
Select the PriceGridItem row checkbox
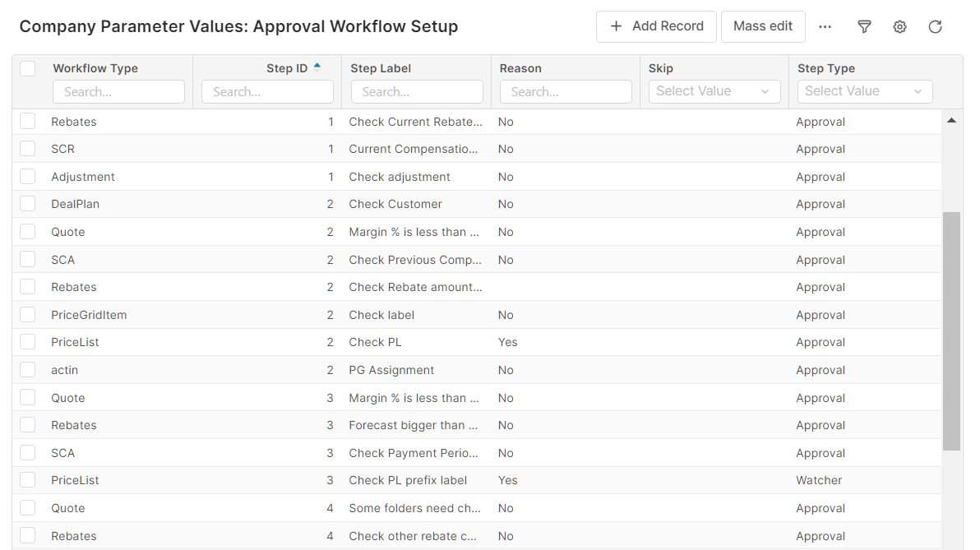pos(28,315)
